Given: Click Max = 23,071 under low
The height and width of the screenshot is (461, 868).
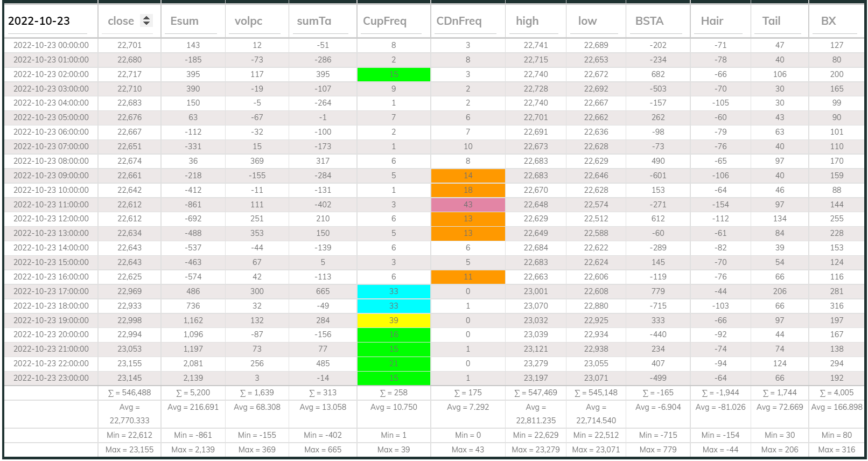Looking at the screenshot, I should (x=596, y=450).
